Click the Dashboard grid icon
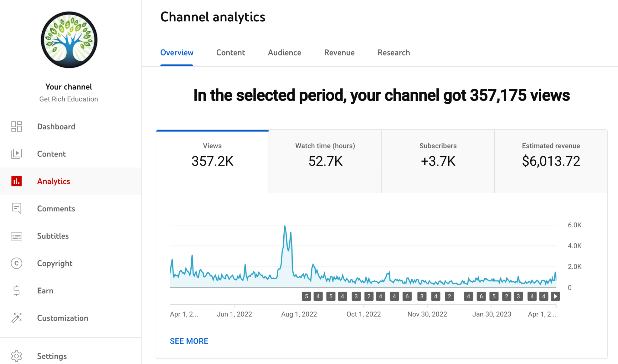The image size is (618, 364). point(17,127)
